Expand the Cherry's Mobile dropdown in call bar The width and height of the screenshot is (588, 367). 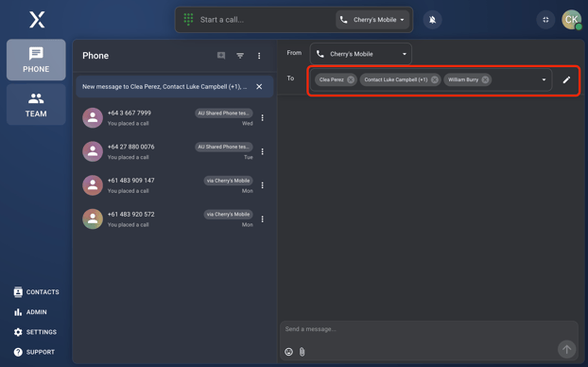[372, 20]
